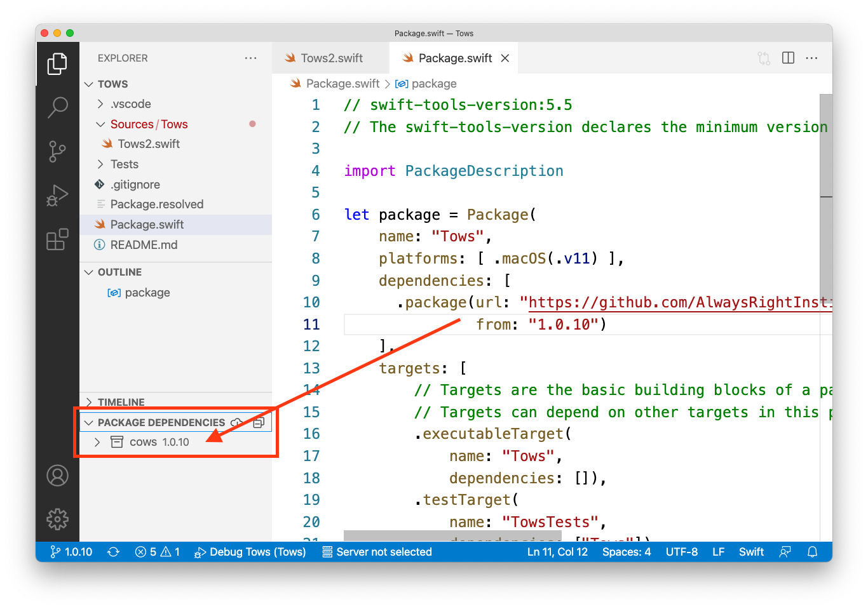
Task: Open the Accounts menu icon
Action: [x=57, y=475]
